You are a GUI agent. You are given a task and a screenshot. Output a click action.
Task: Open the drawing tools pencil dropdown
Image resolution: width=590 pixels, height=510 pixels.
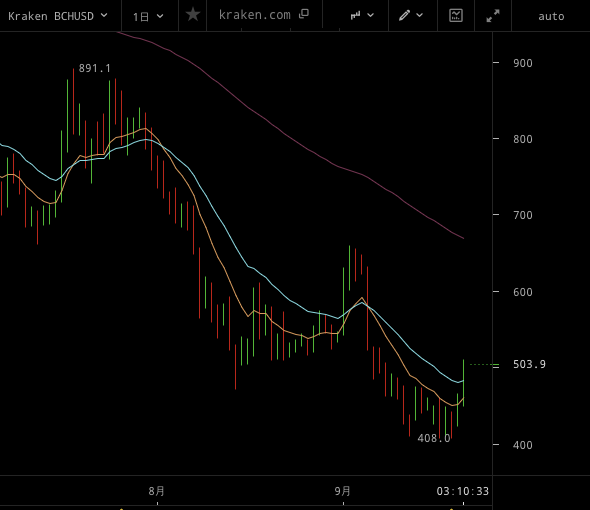click(411, 15)
